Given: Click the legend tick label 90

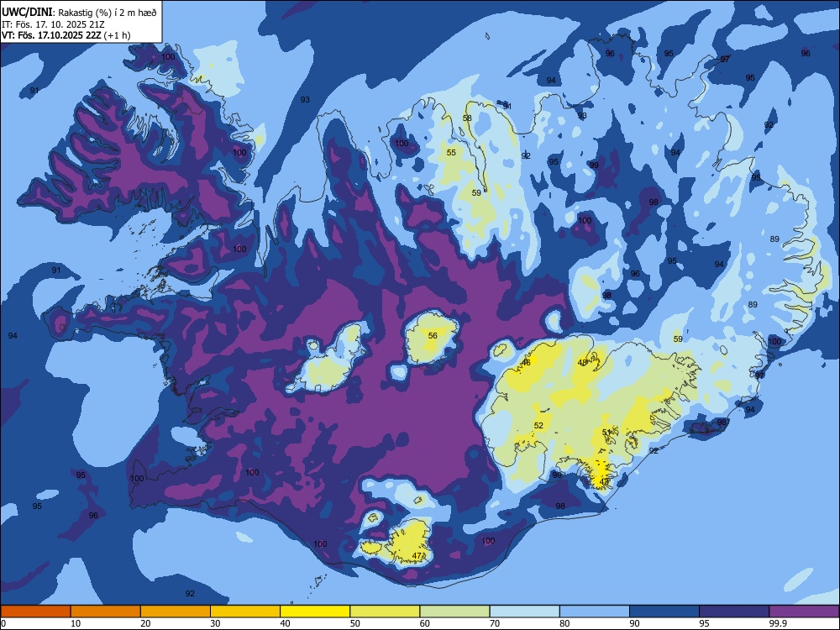Looking at the screenshot, I should coord(634,623).
